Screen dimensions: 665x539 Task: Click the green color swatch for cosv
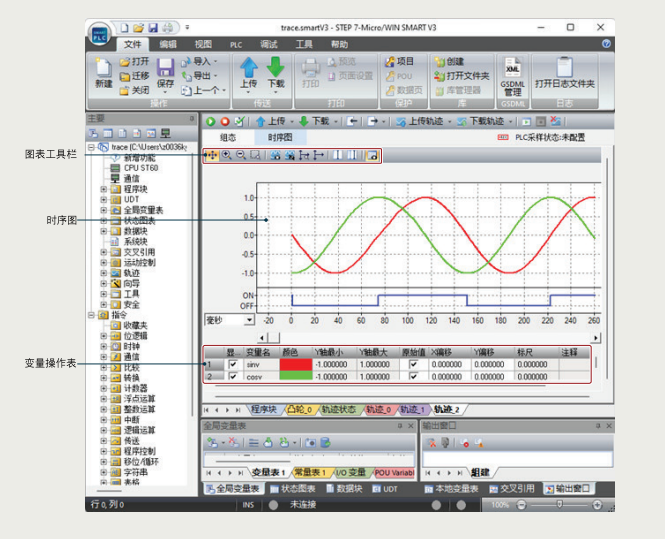(x=296, y=376)
